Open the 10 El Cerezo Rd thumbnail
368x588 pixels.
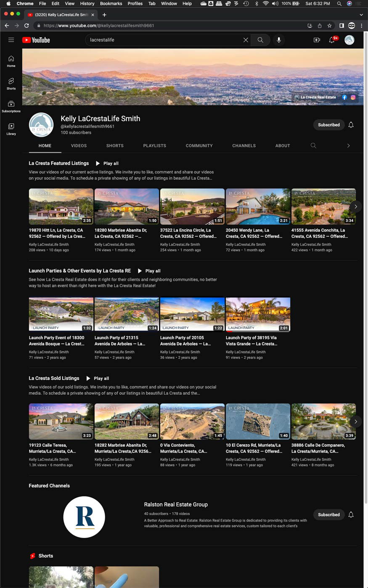pos(258,421)
